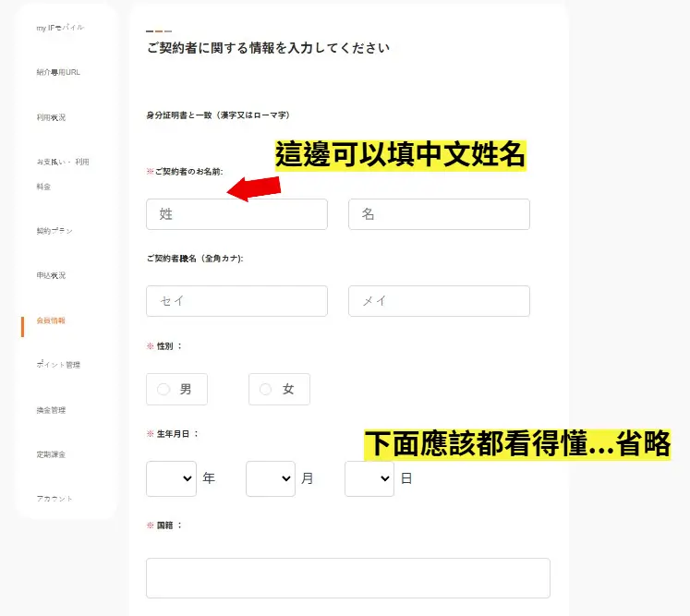Open アカウント in the sidebar

coord(54,499)
